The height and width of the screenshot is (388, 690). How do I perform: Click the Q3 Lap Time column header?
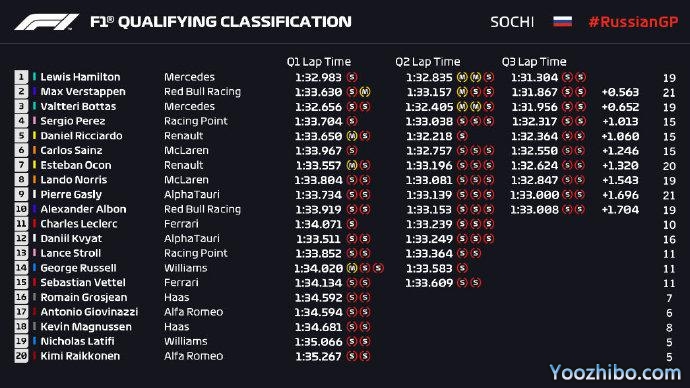534,62
